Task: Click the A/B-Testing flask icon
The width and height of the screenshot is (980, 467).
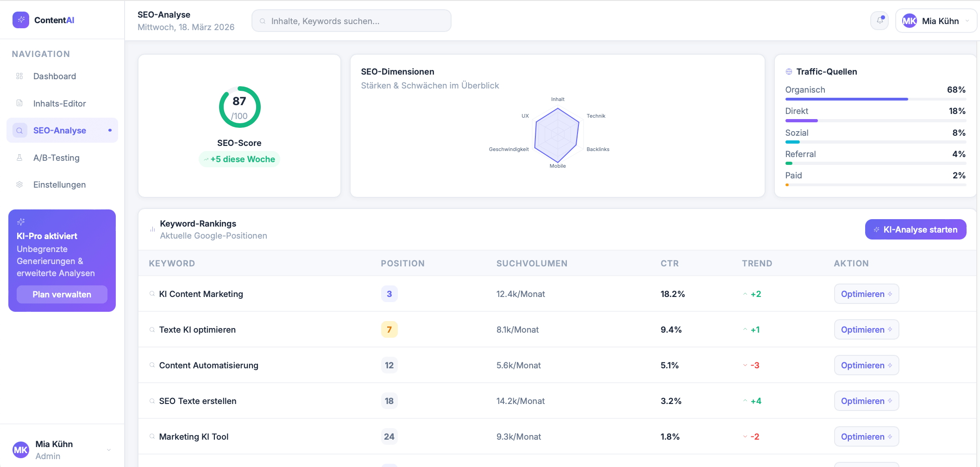Action: tap(19, 158)
